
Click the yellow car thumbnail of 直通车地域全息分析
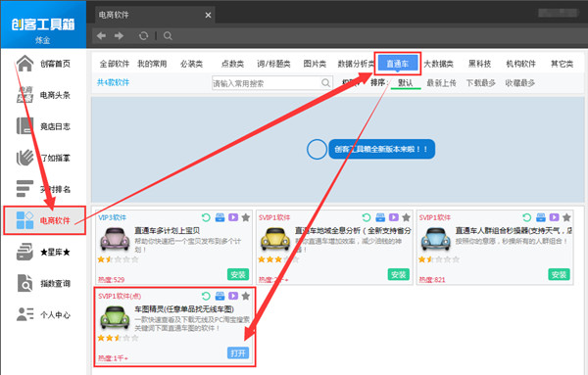275,239
